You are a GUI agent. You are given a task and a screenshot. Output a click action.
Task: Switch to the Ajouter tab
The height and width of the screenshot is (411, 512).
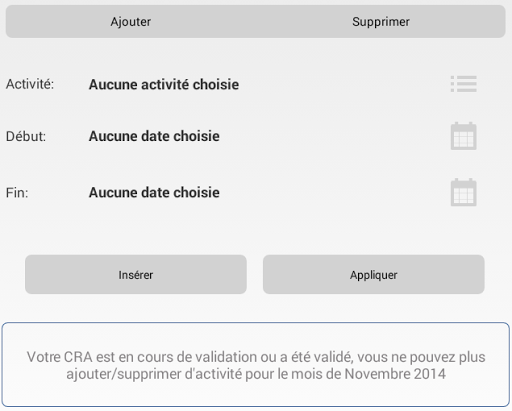pos(131,22)
